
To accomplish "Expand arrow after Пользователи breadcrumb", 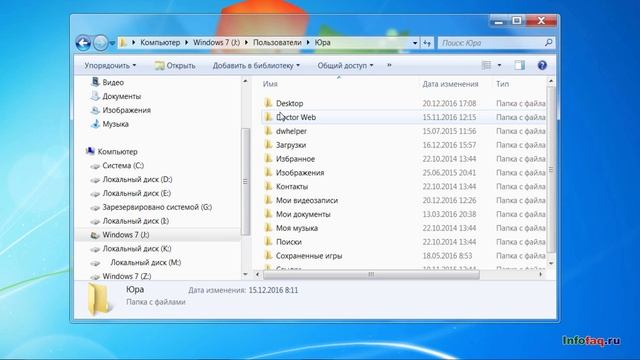I will point(308,42).
